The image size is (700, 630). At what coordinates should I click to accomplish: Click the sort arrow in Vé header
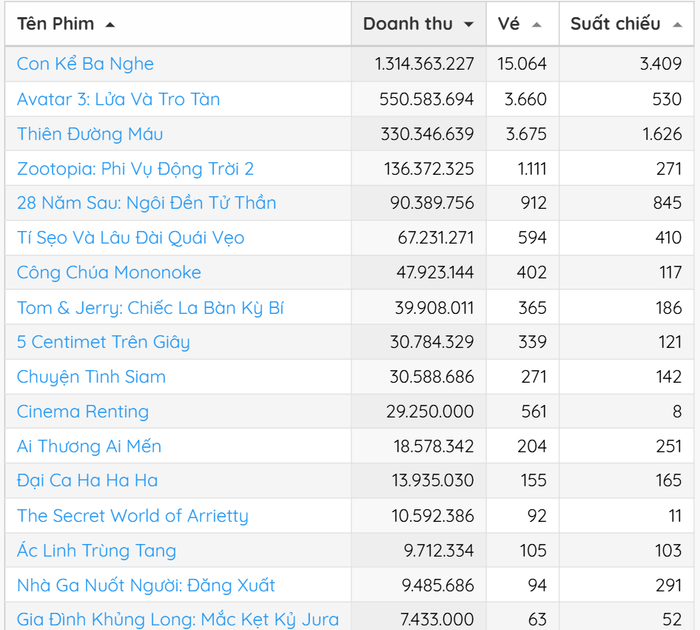tap(537, 24)
